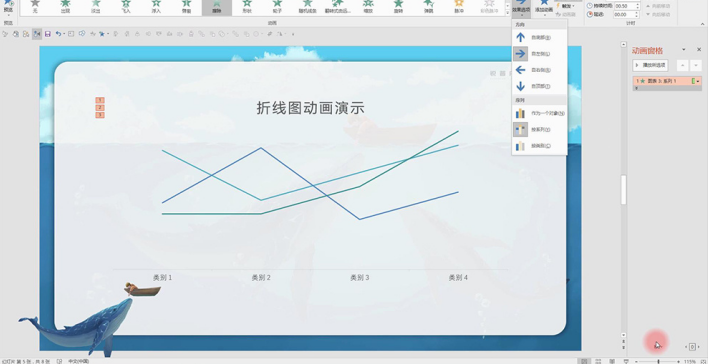Go to previous slide with scrollbar double-arrow

click(624, 342)
